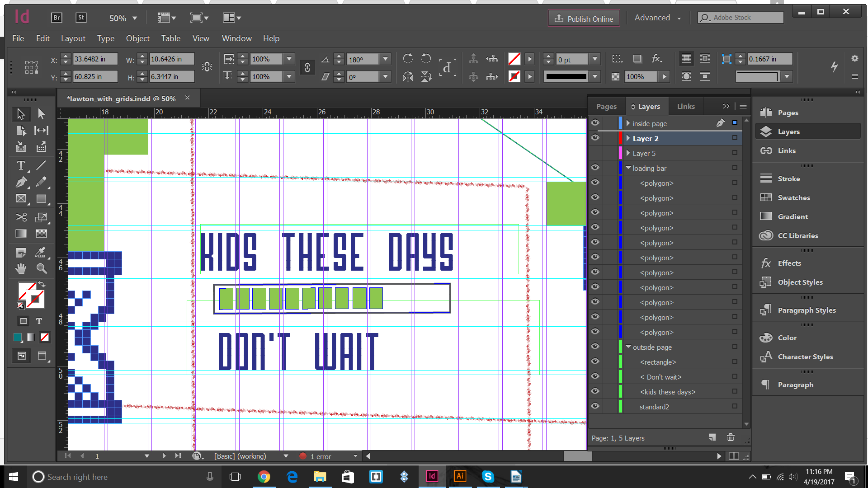
Task: Switch to the Links tab
Action: [x=686, y=106]
